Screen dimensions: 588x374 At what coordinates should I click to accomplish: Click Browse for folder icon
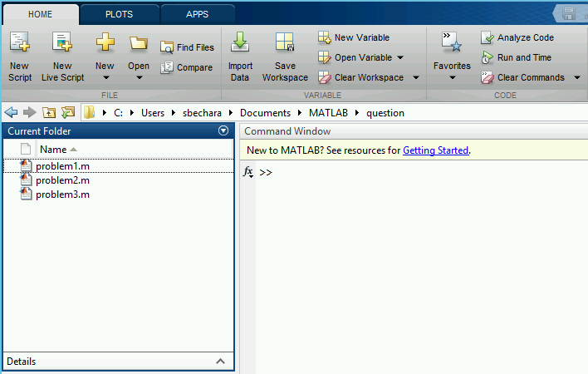tap(68, 112)
